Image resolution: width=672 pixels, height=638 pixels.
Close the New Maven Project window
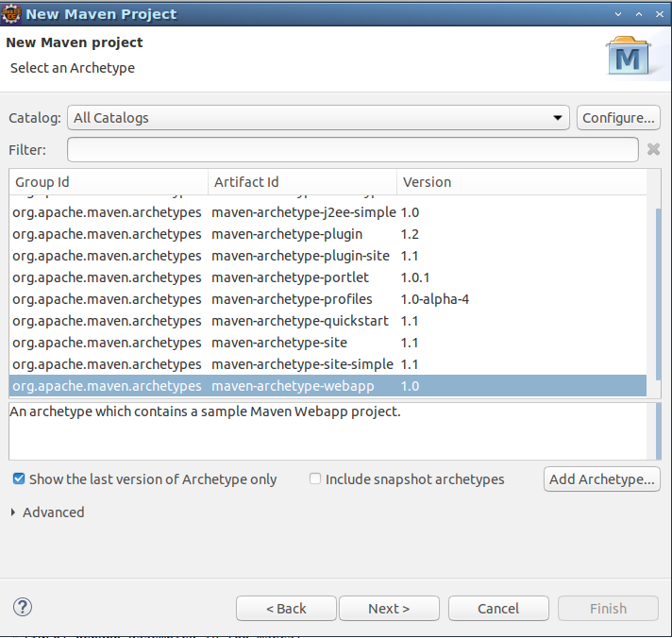[x=660, y=14]
